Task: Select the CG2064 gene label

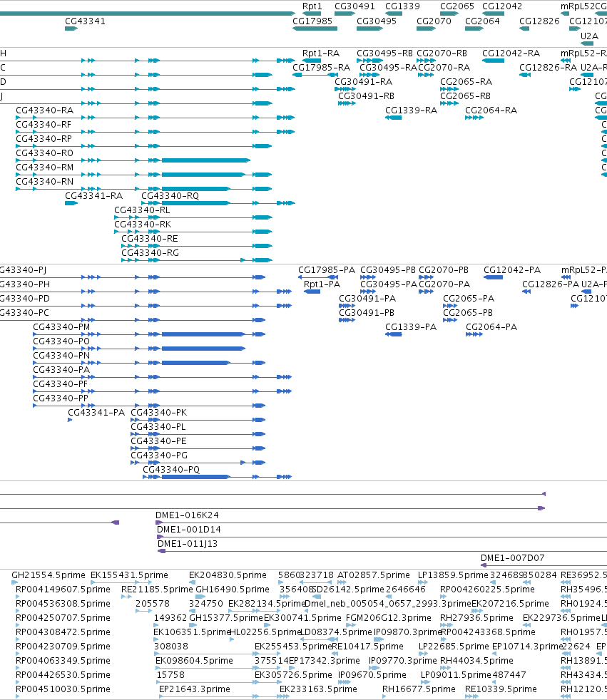Action: 482,21
